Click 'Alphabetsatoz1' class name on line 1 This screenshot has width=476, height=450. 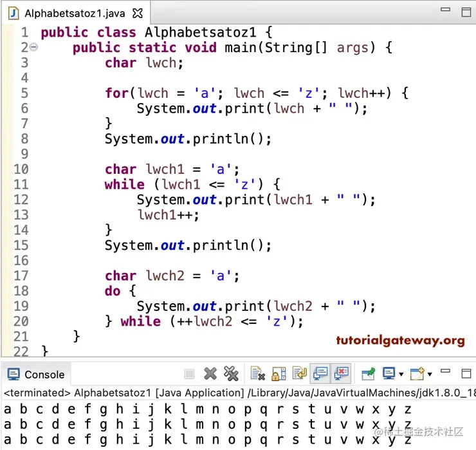pyautogui.click(x=200, y=32)
